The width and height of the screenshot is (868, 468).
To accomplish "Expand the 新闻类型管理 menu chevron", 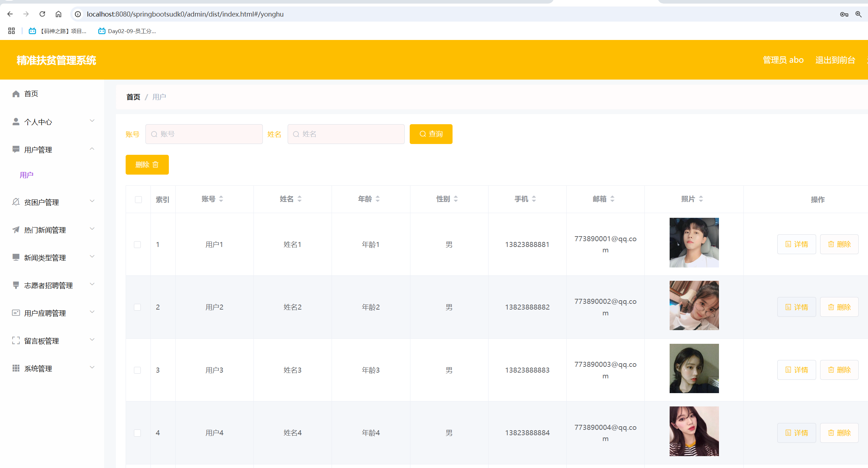I will [92, 257].
